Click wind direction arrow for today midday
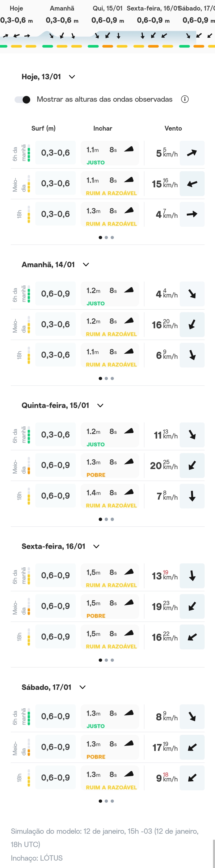This screenshot has height=868, width=215. (192, 184)
